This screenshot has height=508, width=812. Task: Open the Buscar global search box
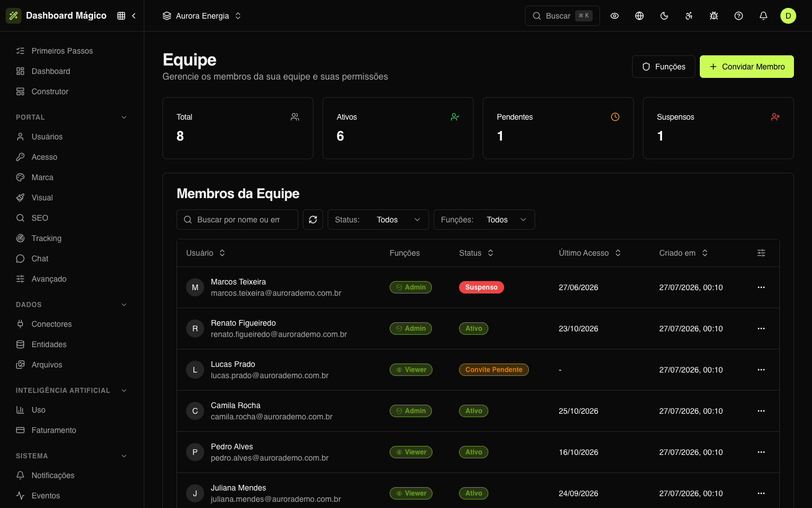coord(562,16)
